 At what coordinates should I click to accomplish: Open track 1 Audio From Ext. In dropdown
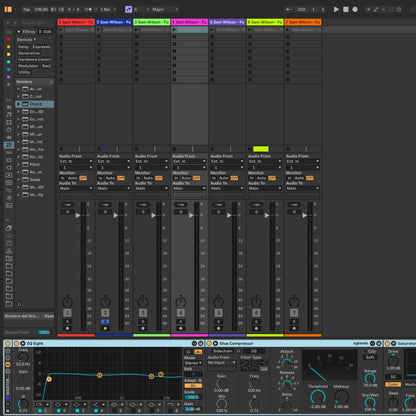pos(76,161)
